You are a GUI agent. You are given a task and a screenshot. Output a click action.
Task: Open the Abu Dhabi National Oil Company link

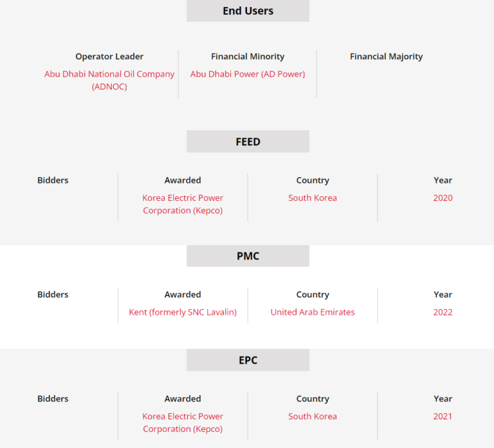click(x=109, y=74)
